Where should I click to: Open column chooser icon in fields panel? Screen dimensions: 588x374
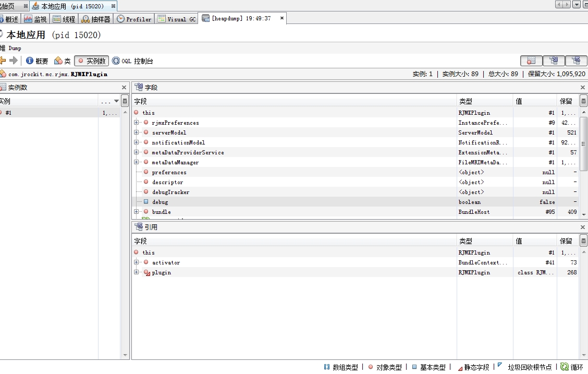pyautogui.click(x=583, y=101)
